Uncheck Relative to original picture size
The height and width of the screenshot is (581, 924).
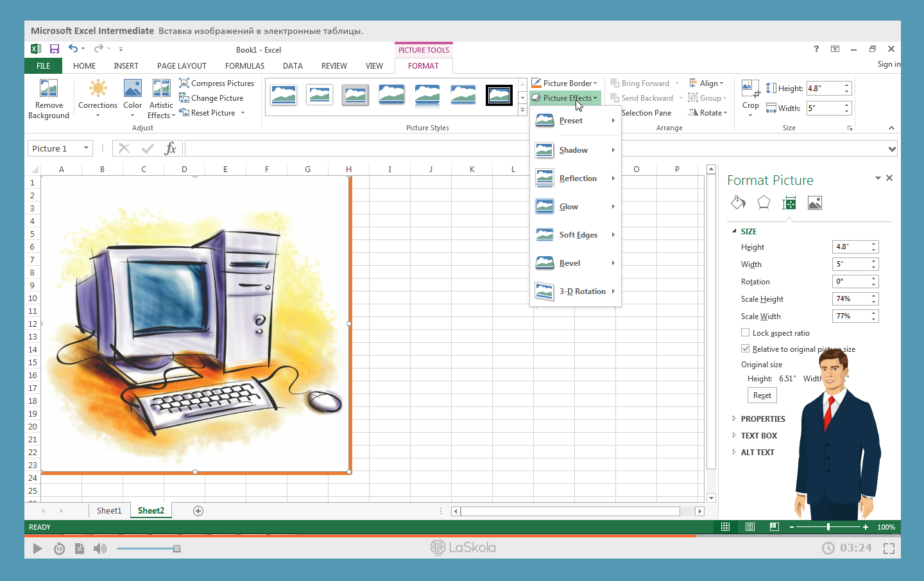tap(746, 349)
